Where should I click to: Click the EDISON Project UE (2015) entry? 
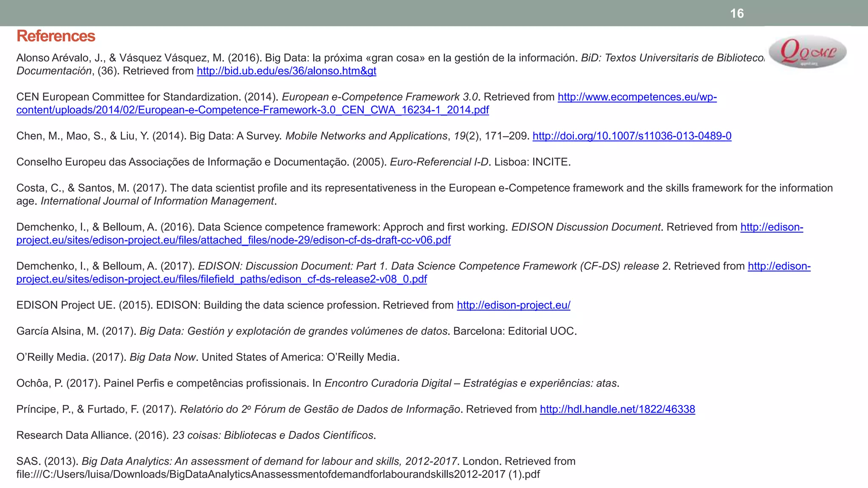coord(293,305)
